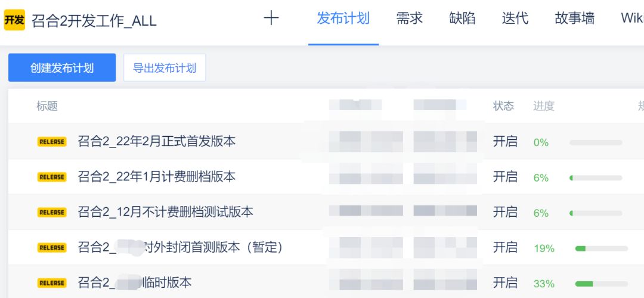Screen dimensions: 644x298
Task: Click RELEASE badge of 临时版本 row
Action: [52, 283]
